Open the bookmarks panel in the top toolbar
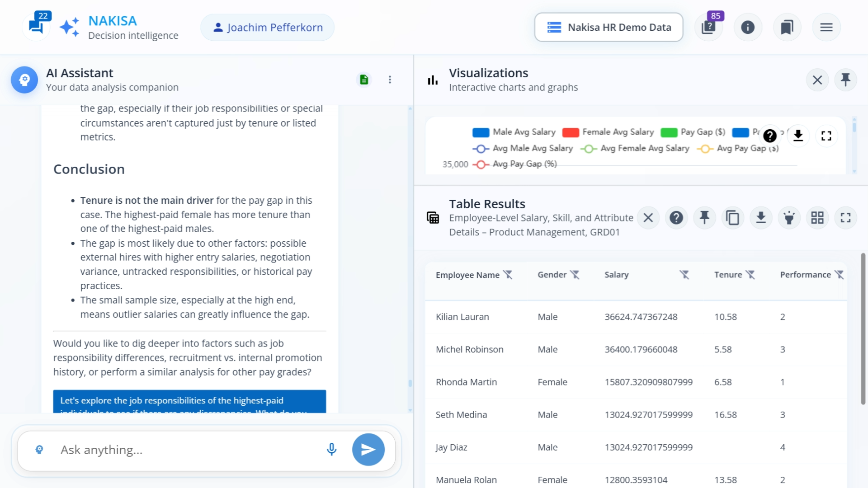This screenshot has width=868, height=488. point(787,27)
